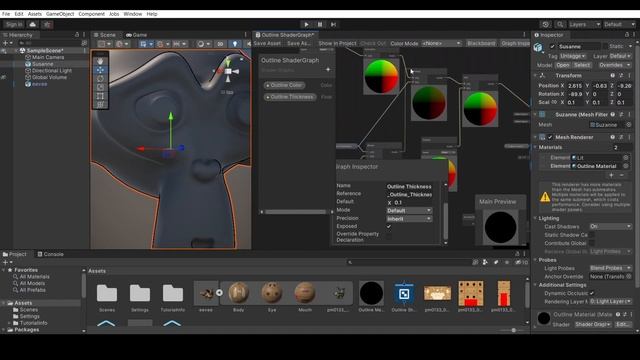Open Transform component preset icon

(x=621, y=76)
